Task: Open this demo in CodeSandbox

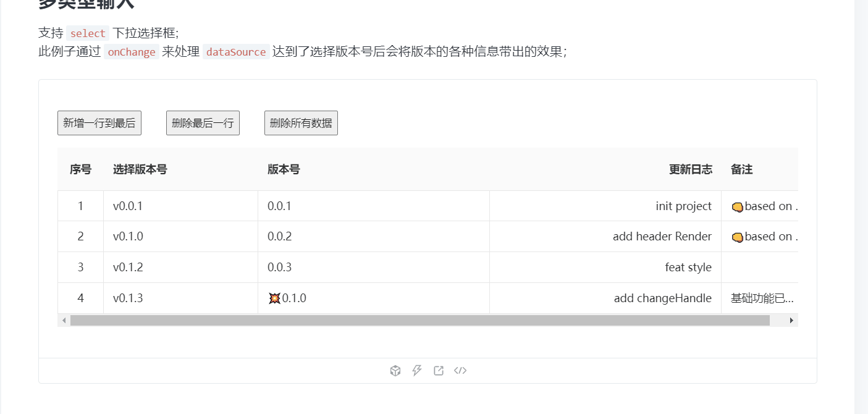Action: click(395, 370)
